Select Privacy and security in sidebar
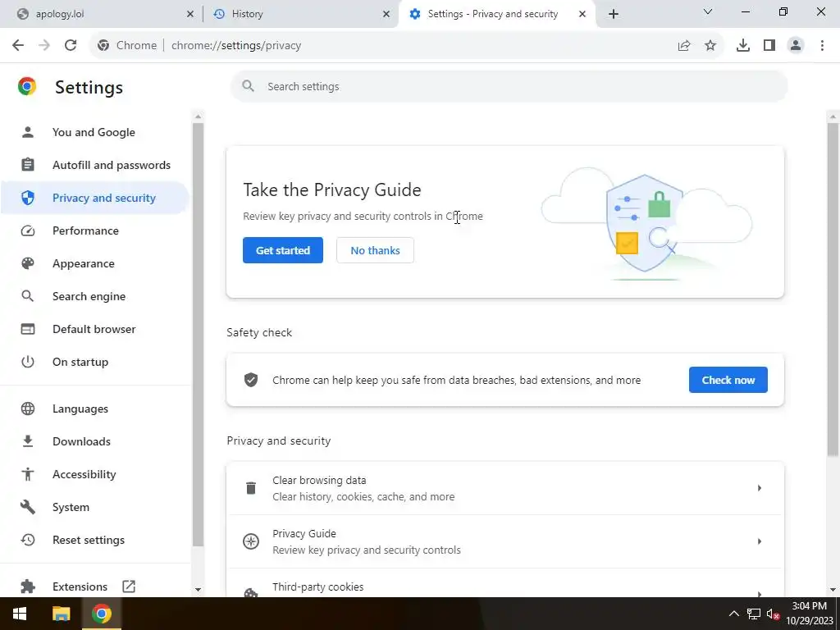Image resolution: width=840 pixels, height=630 pixels. (x=94, y=198)
